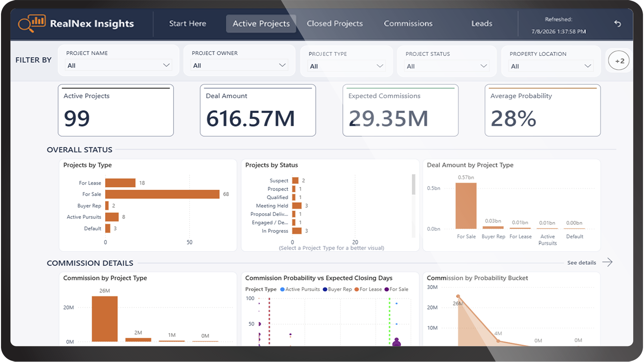Click the 4M point on Probability Bucket chart
644x362 pixels.
coord(498,341)
